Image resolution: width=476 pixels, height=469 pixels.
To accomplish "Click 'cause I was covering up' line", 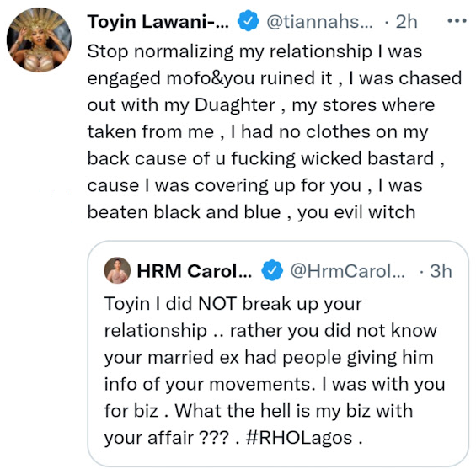I will pyautogui.click(x=191, y=185).
